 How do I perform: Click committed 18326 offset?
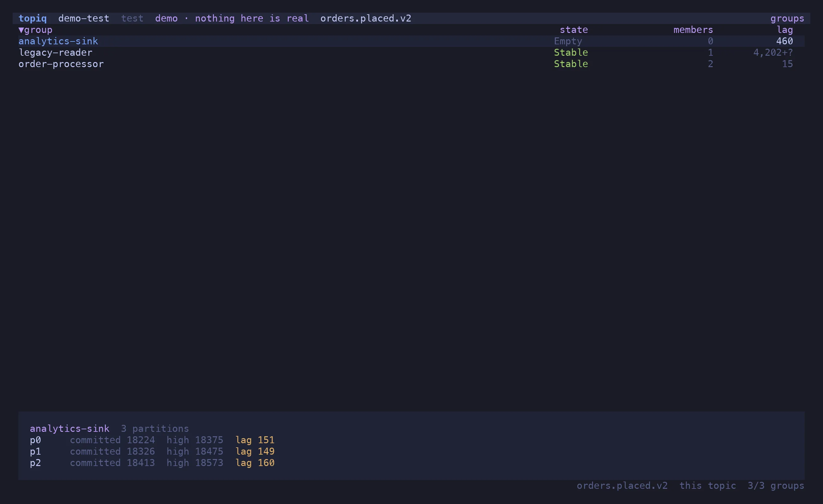112,451
